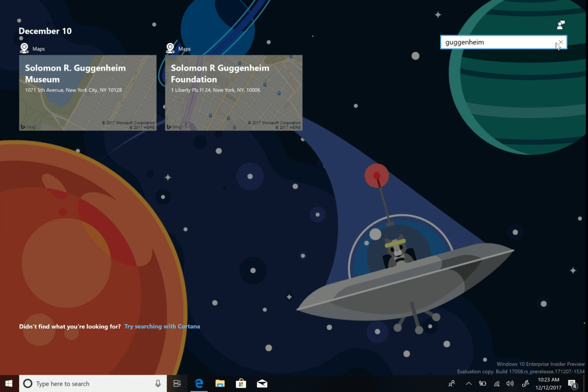Click the Cortana circle icon in taskbar

click(28, 383)
